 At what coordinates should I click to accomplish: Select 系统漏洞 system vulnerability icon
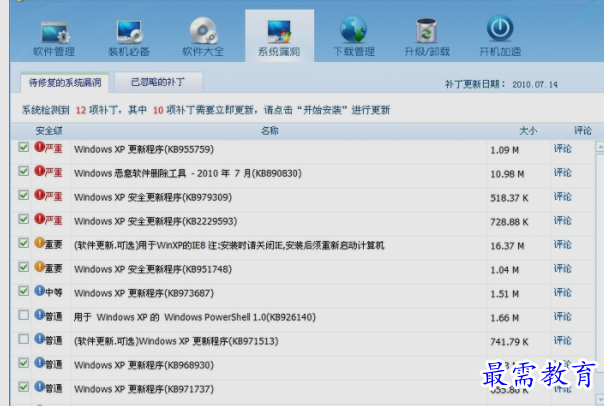pyautogui.click(x=279, y=32)
